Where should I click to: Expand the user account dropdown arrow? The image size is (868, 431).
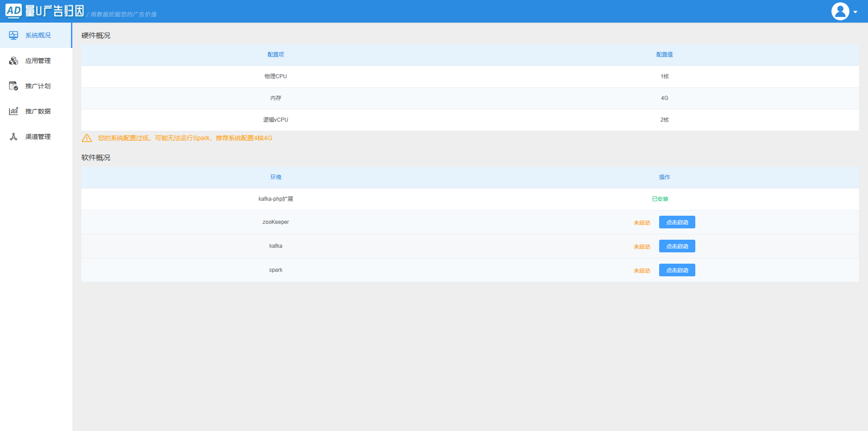(x=855, y=12)
